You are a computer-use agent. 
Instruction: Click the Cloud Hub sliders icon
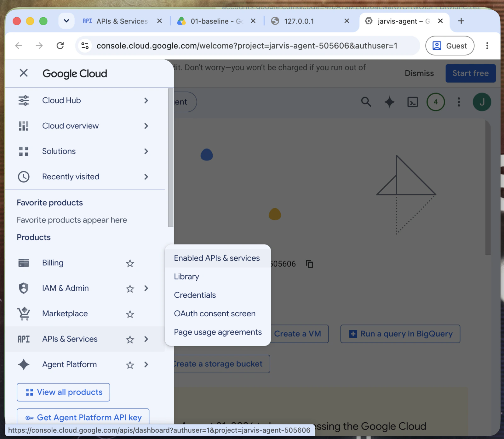point(24,100)
